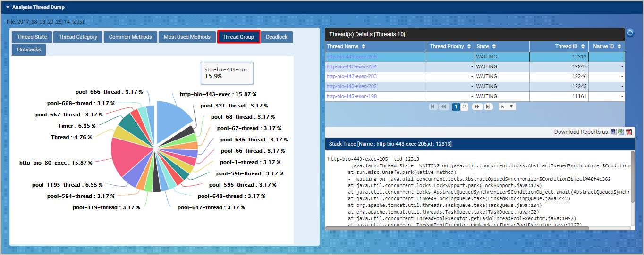644x255 pixels.
Task: Click pie label 'pool-596-thread : 3.17 %'
Action: pos(250,173)
